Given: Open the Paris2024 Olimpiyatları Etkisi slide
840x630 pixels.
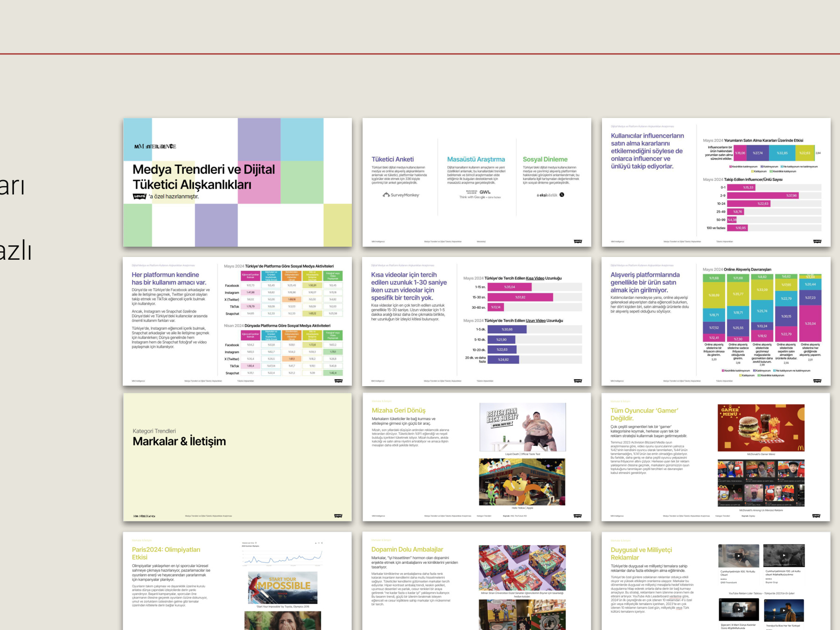Looking at the screenshot, I should click(x=237, y=581).
